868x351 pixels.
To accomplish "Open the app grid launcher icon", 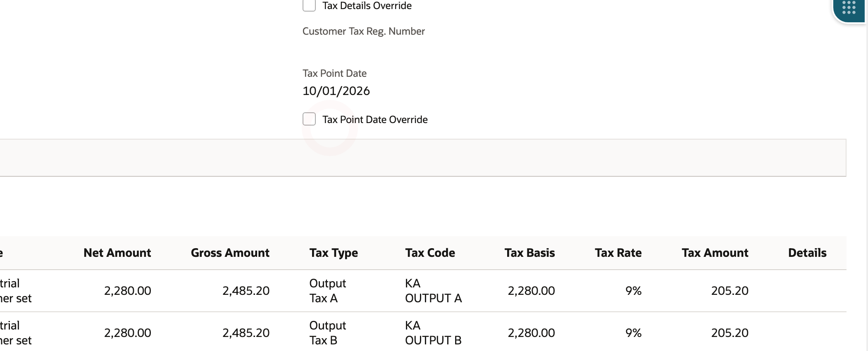I will [849, 8].
